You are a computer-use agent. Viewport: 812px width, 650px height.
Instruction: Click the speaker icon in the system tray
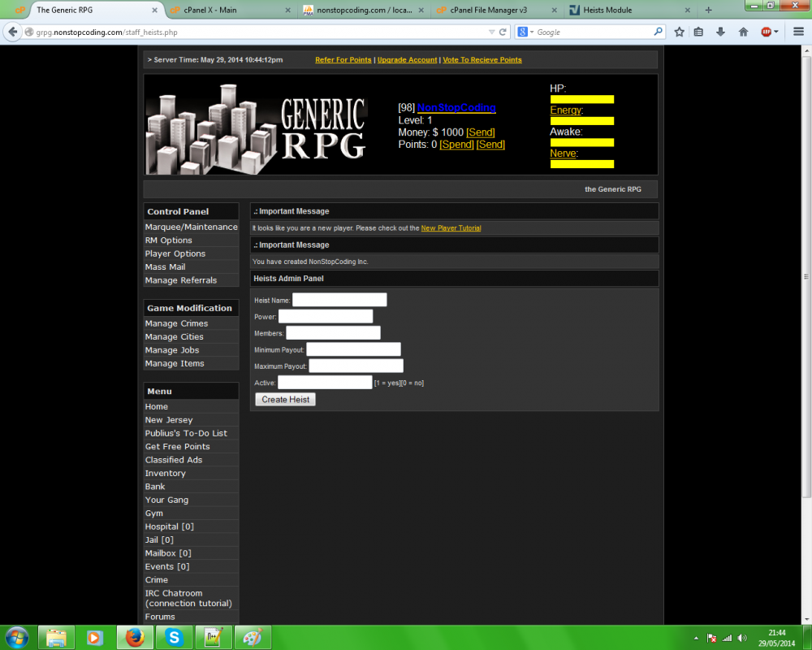click(x=741, y=638)
